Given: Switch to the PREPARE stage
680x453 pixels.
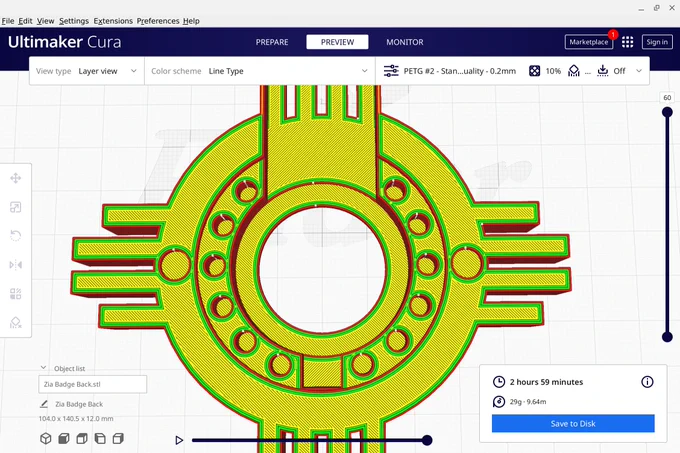Looking at the screenshot, I should point(272,42).
